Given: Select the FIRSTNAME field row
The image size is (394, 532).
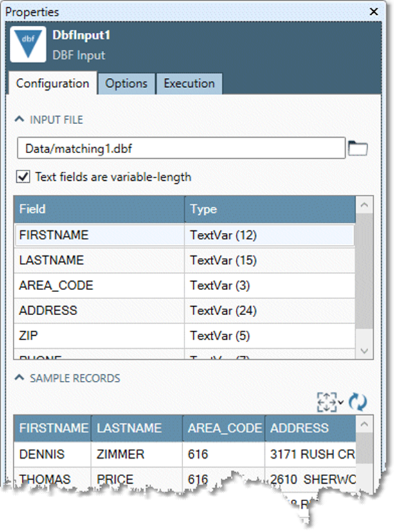Looking at the screenshot, I should 99,235.
